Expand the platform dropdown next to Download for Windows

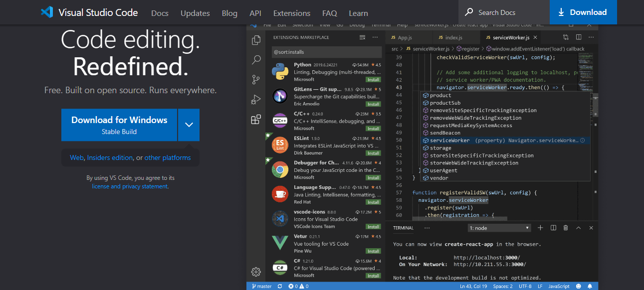coord(189,125)
